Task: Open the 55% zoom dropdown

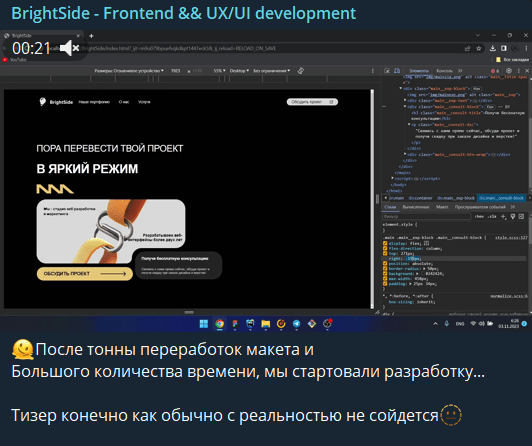Action: pos(219,71)
